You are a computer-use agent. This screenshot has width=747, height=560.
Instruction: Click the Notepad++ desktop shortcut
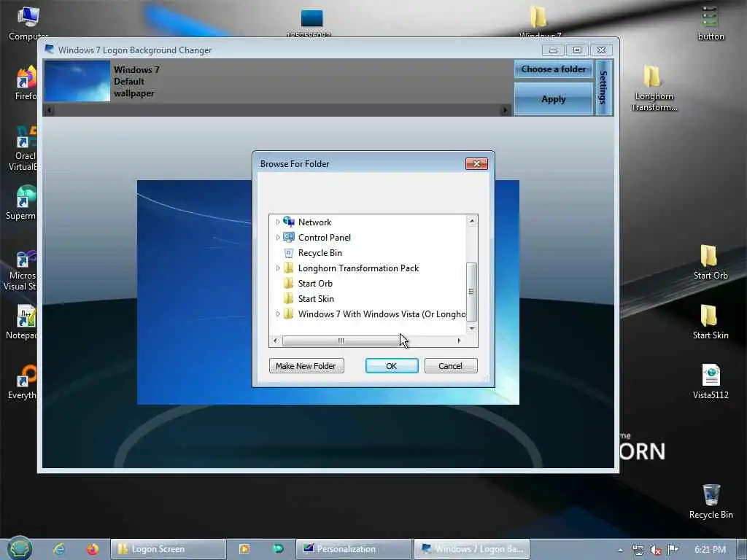pos(23,322)
